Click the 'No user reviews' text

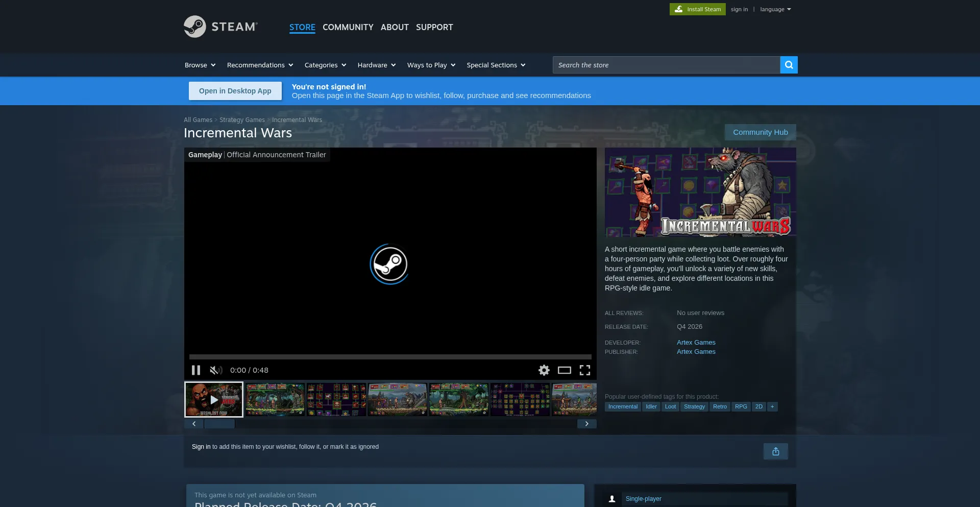click(700, 313)
